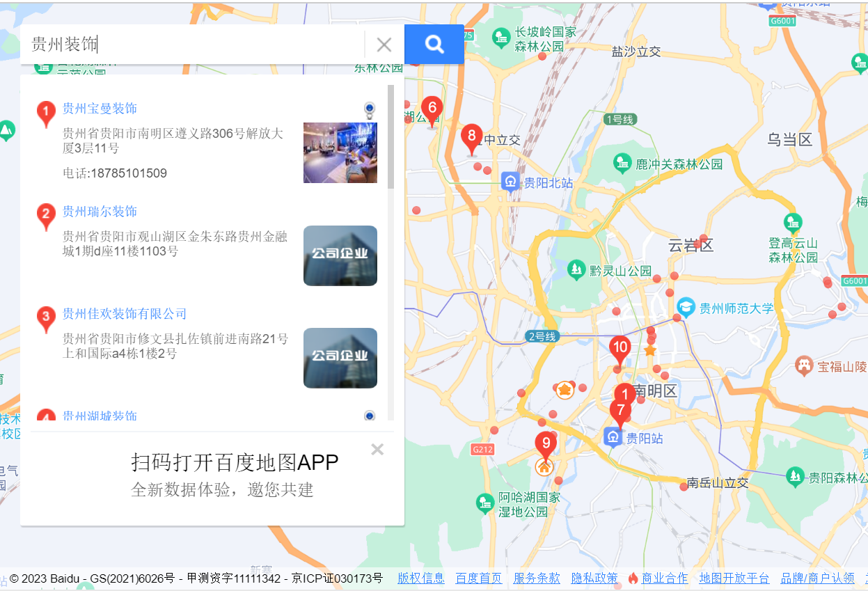The height and width of the screenshot is (591, 868).
Task: Click the 贵州师范大学 university icon
Action: [686, 308]
